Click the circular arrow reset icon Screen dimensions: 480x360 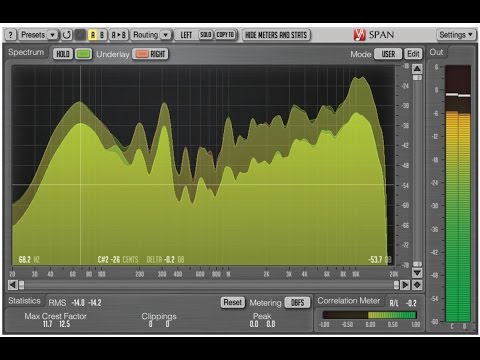click(x=67, y=35)
